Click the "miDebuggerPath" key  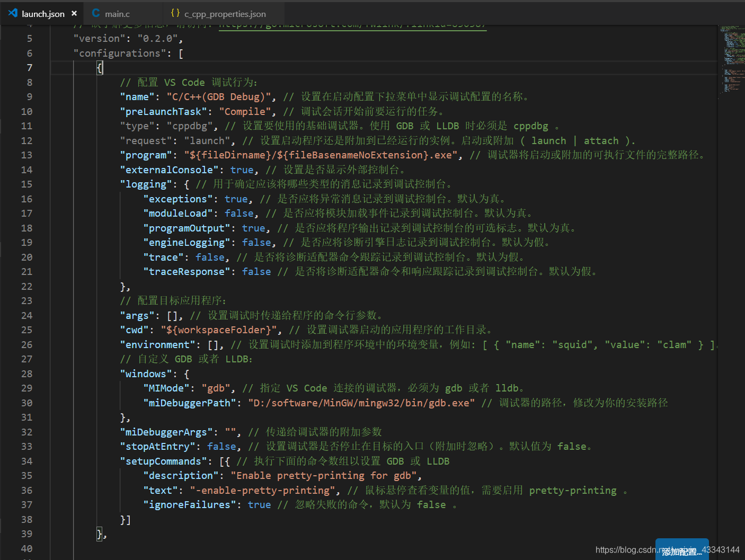click(190, 403)
